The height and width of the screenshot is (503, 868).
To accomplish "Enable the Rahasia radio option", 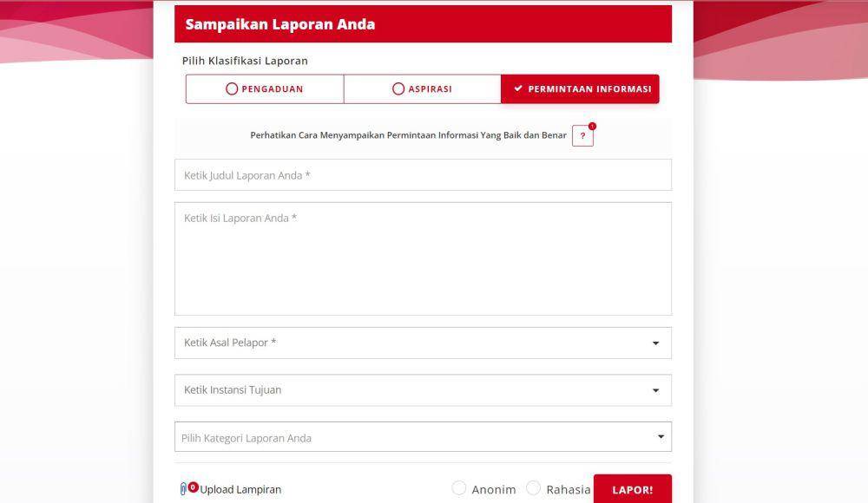I will [x=533, y=488].
